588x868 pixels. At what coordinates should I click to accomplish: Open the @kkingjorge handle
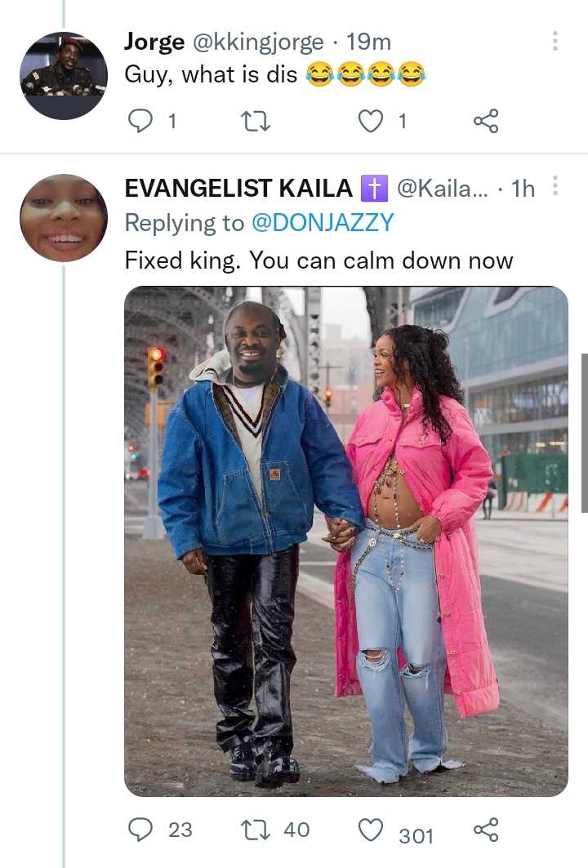(x=257, y=42)
